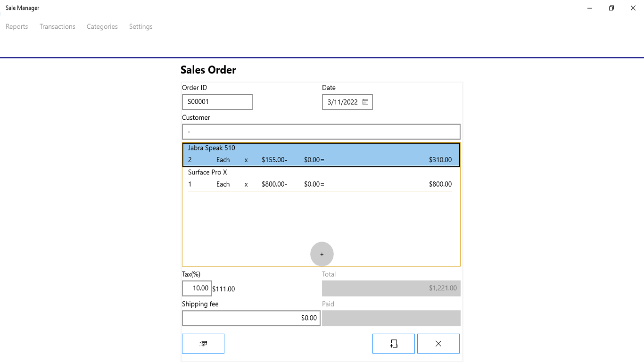644x362 pixels.
Task: Open the date picker calendar icon
Action: [x=365, y=102]
